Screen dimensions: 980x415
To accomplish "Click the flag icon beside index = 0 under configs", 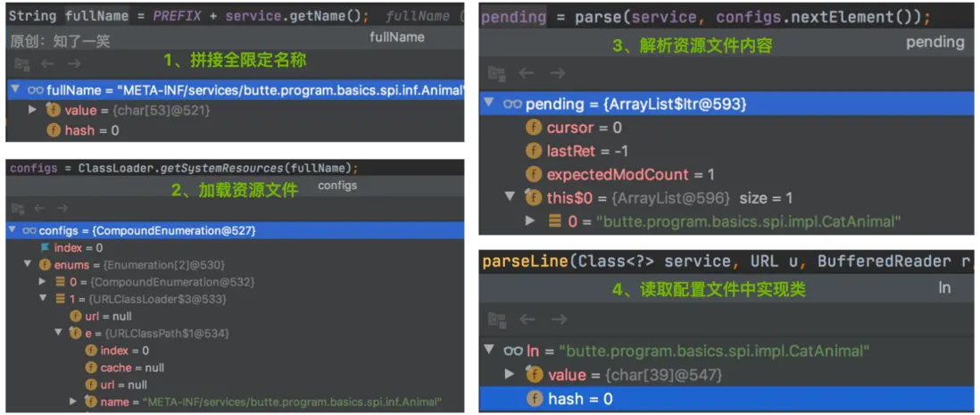I will [x=45, y=247].
